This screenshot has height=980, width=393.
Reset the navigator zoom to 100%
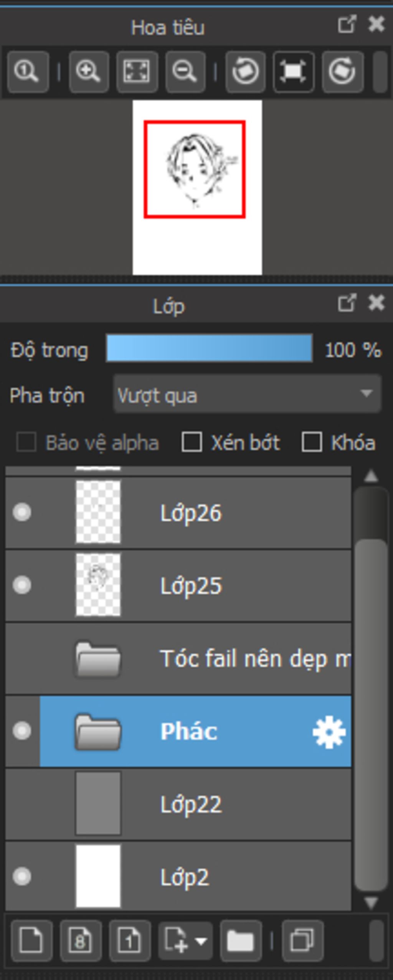coord(28,72)
